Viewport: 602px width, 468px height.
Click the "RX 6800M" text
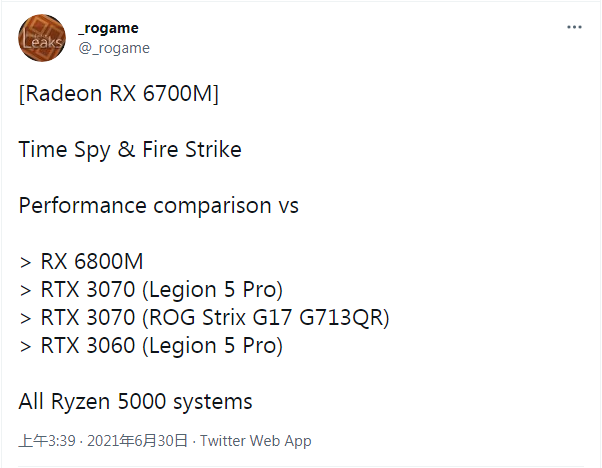91,262
